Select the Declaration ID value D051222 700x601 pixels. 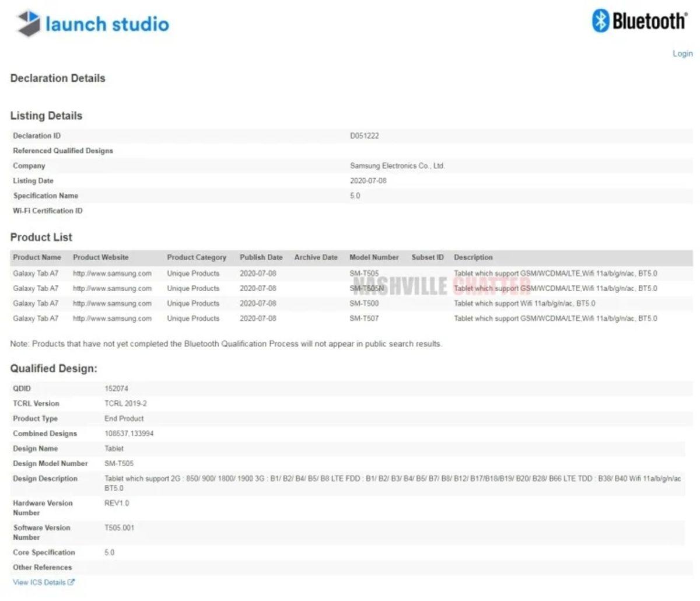tap(365, 135)
